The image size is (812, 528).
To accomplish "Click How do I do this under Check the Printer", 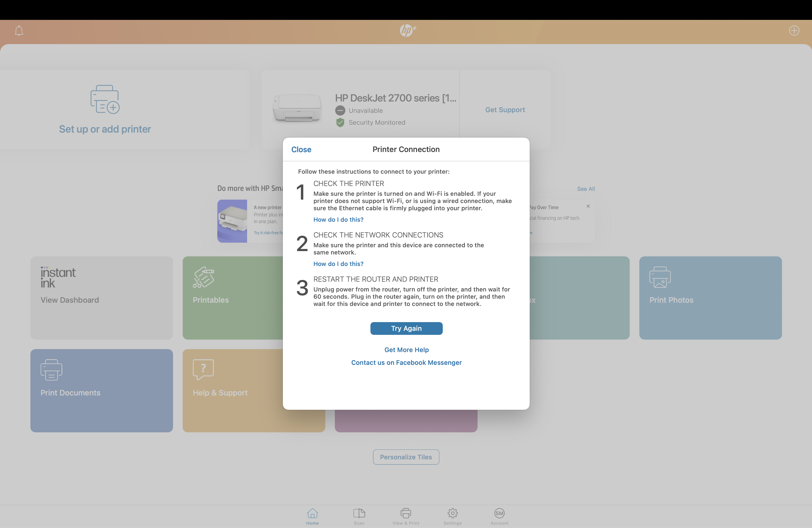I will coord(338,220).
